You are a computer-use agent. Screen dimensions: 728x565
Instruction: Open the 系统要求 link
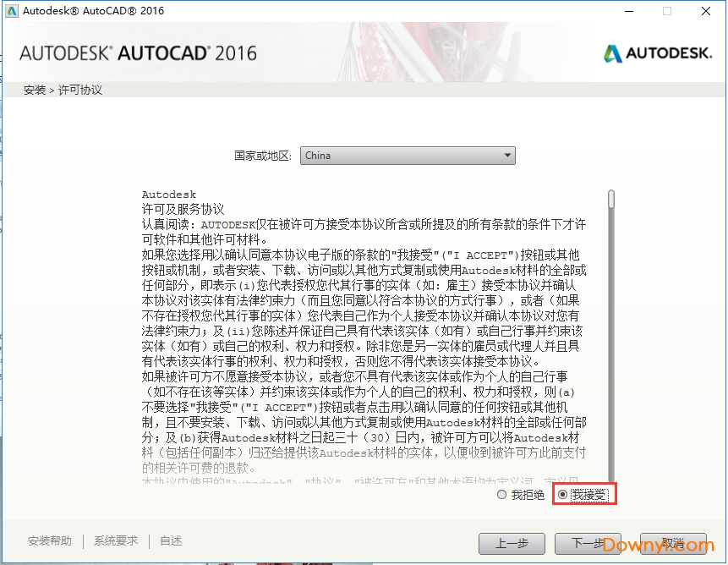pyautogui.click(x=116, y=540)
